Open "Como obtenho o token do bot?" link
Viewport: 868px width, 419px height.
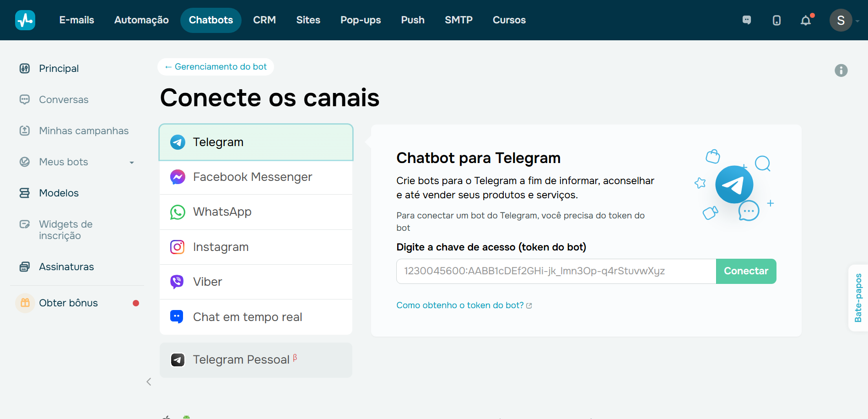point(460,305)
